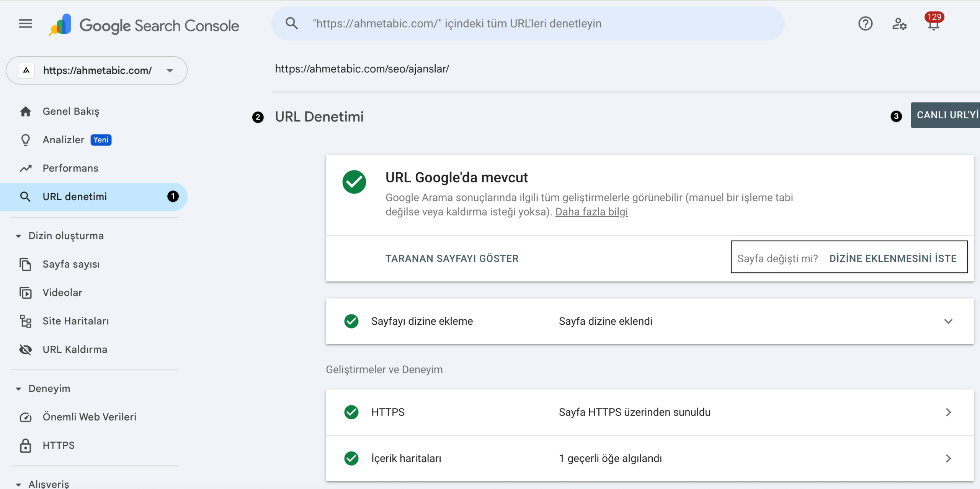Open the Daha fazla bilgi link
Viewport: 980px width, 489px height.
click(x=591, y=212)
